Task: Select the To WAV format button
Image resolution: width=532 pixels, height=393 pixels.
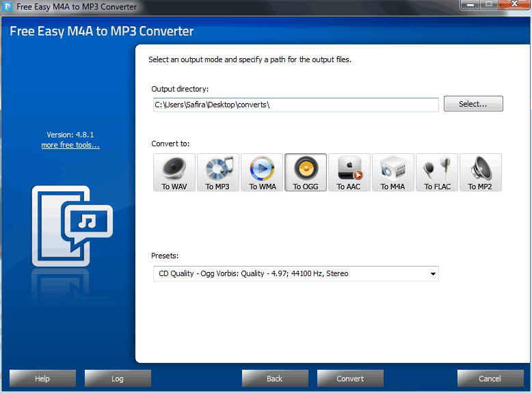Action: [x=174, y=172]
